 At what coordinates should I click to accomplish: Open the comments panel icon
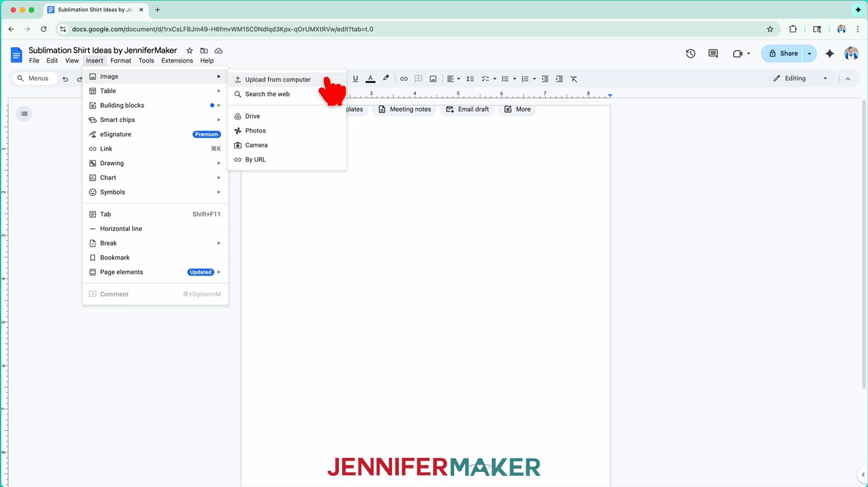(x=713, y=54)
